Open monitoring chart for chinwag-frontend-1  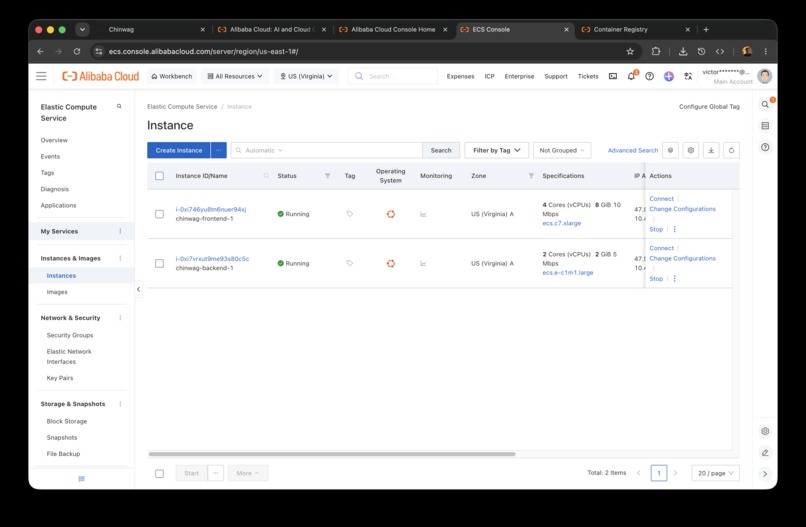point(423,214)
